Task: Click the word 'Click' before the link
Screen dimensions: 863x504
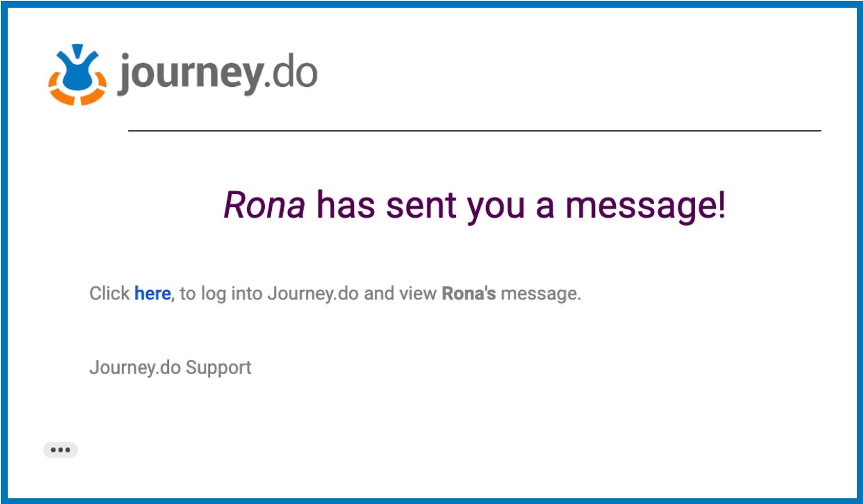Action: (109, 294)
